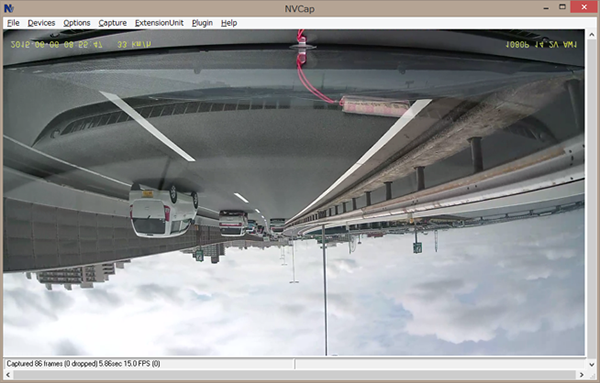The width and height of the screenshot is (600, 383).
Task: Click the captured frames status bar text
Action: click(83, 364)
